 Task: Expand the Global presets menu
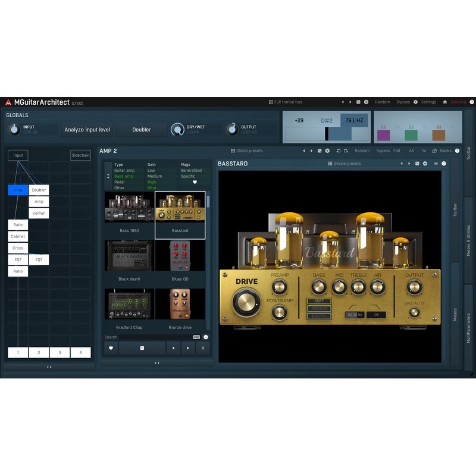246,151
